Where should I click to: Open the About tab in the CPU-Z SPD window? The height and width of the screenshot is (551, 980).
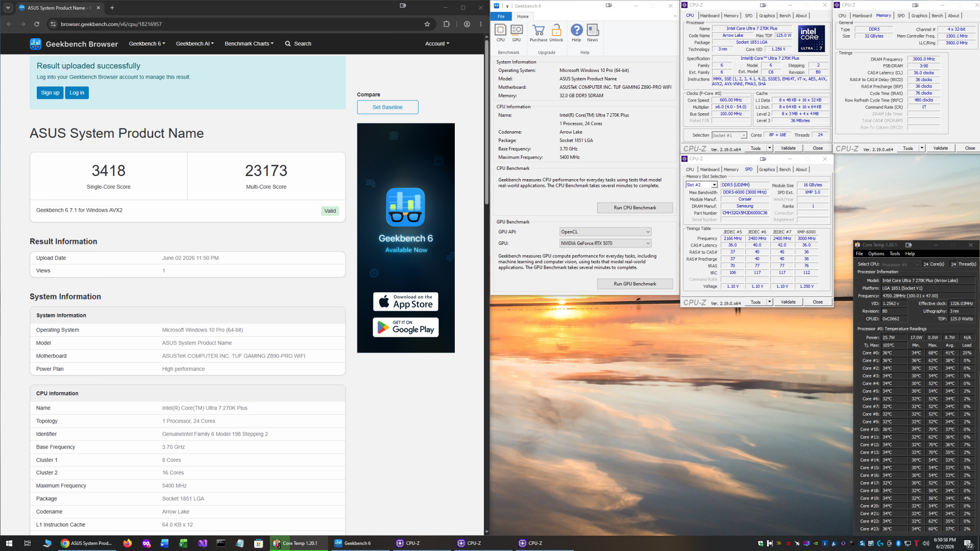pos(801,169)
